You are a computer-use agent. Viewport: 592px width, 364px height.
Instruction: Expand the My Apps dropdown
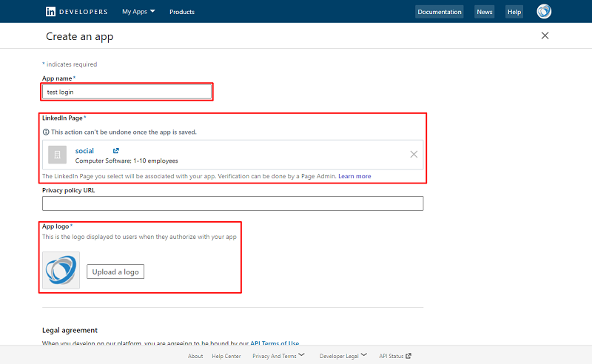coord(138,12)
